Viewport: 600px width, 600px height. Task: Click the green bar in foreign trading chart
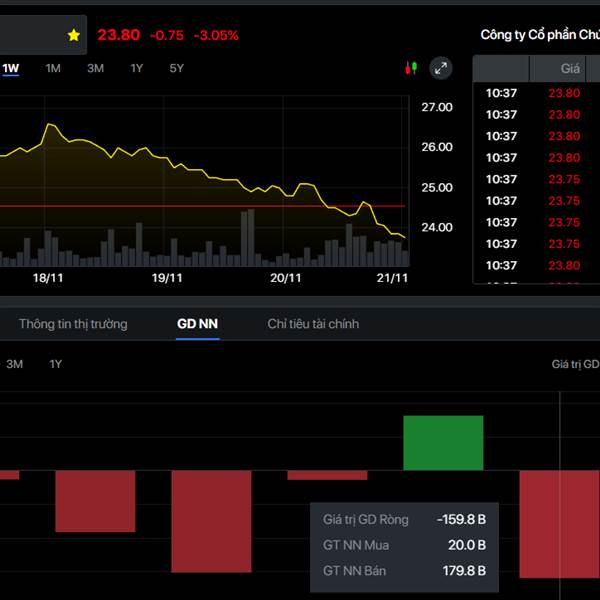[443, 443]
